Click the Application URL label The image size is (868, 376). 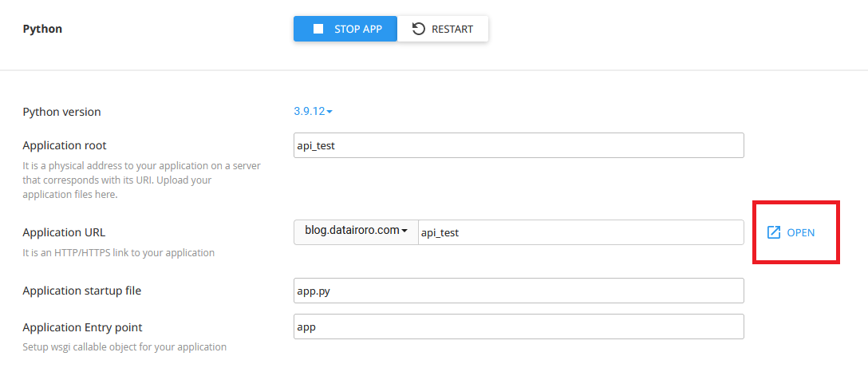click(x=64, y=232)
